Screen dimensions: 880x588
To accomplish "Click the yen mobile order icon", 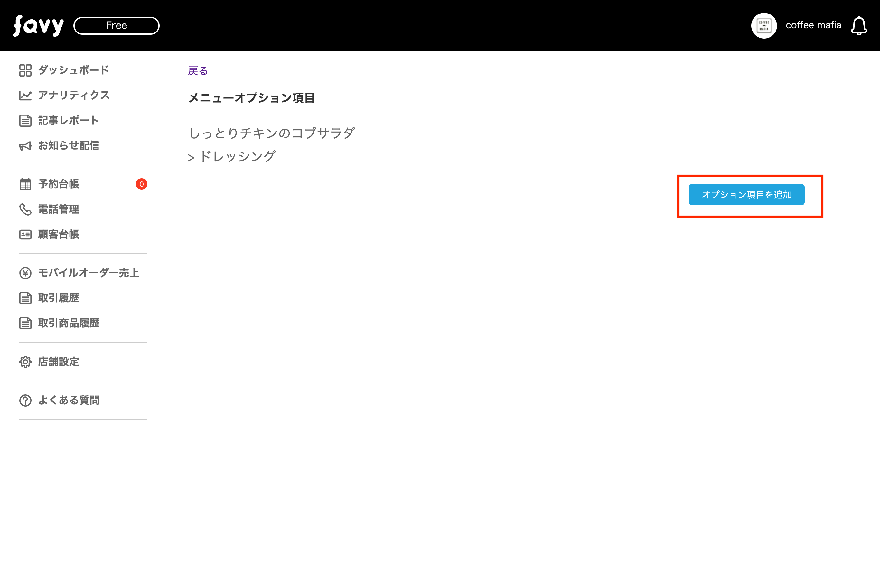I will click(x=25, y=273).
